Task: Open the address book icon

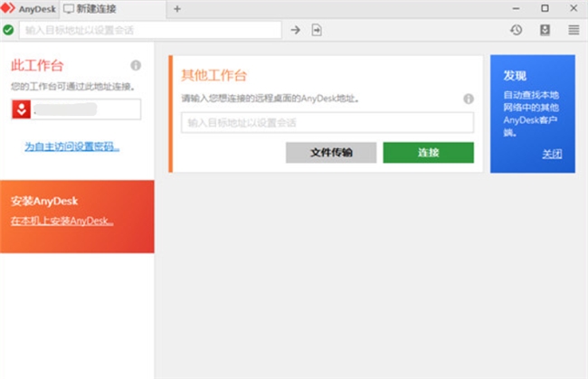Action: tap(545, 30)
